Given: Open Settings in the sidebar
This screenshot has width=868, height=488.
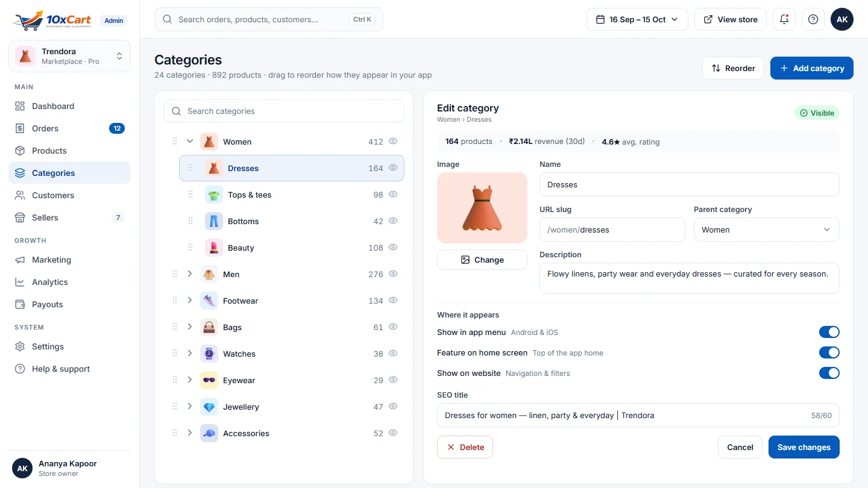Looking at the screenshot, I should pos(69,346).
